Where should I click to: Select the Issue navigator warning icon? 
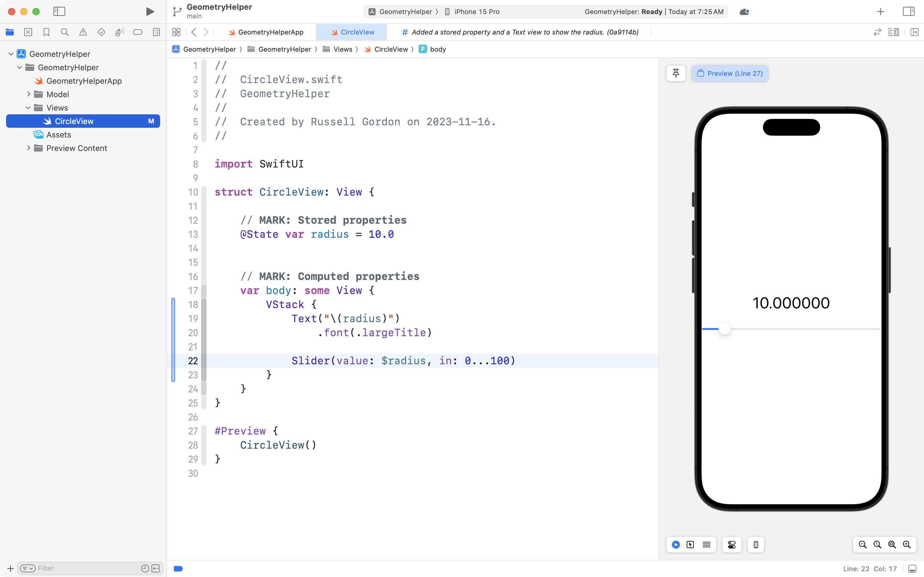tap(83, 32)
